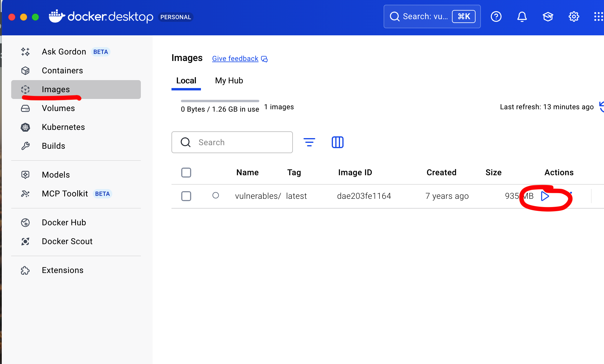604x364 pixels.
Task: Select the Local tab
Action: point(186,81)
